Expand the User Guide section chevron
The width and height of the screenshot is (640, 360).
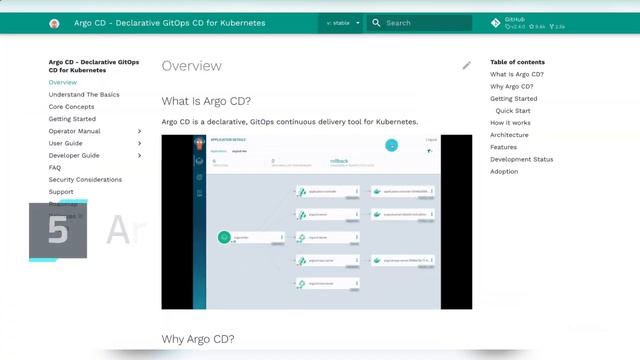[x=139, y=143]
